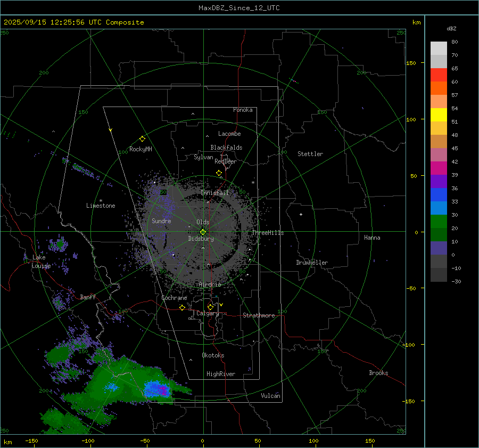Click the RockyMH label

[x=141, y=149]
